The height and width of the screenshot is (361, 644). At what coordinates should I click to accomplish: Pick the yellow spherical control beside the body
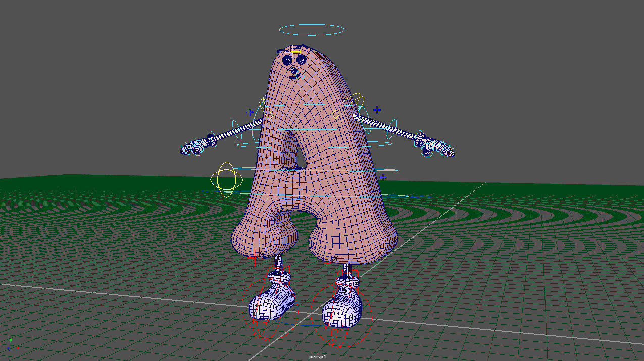[227, 179]
